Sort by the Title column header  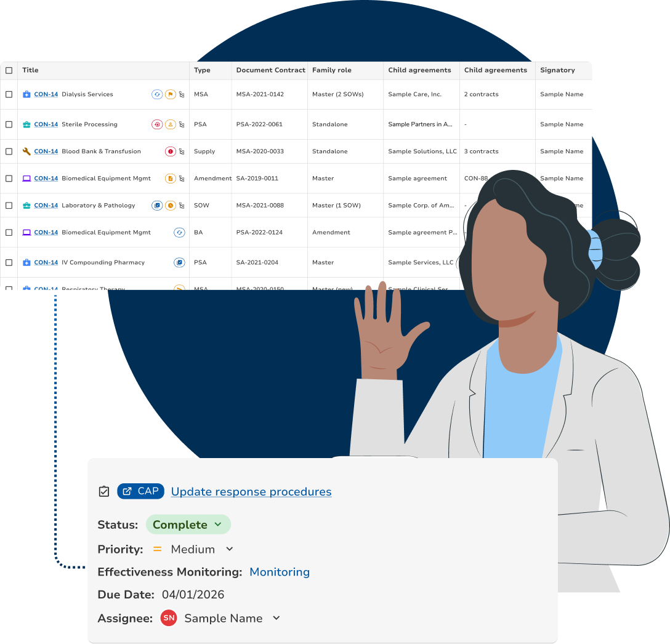point(30,70)
